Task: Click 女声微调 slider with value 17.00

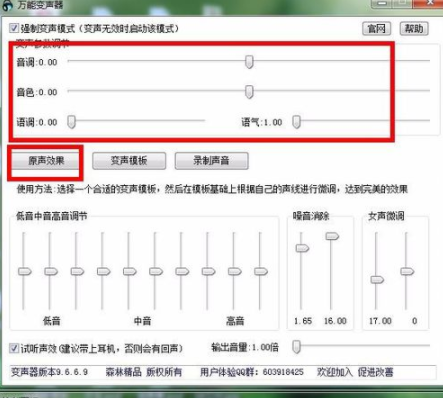Action: pos(377,279)
